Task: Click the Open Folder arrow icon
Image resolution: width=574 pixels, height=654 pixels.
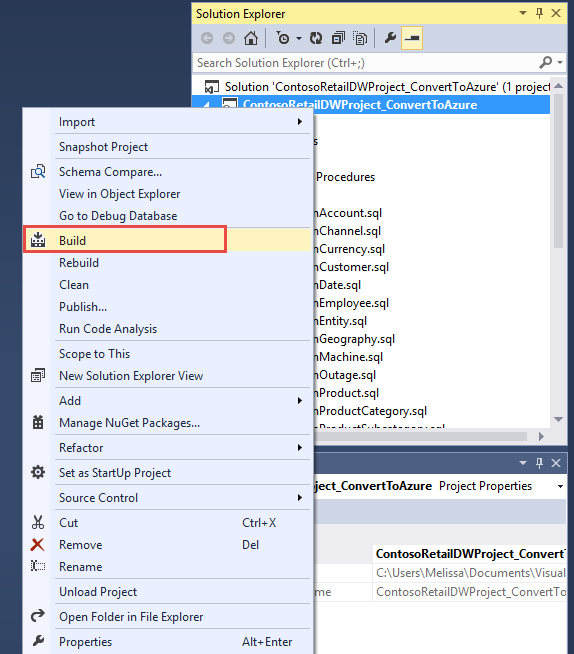Action: (38, 616)
